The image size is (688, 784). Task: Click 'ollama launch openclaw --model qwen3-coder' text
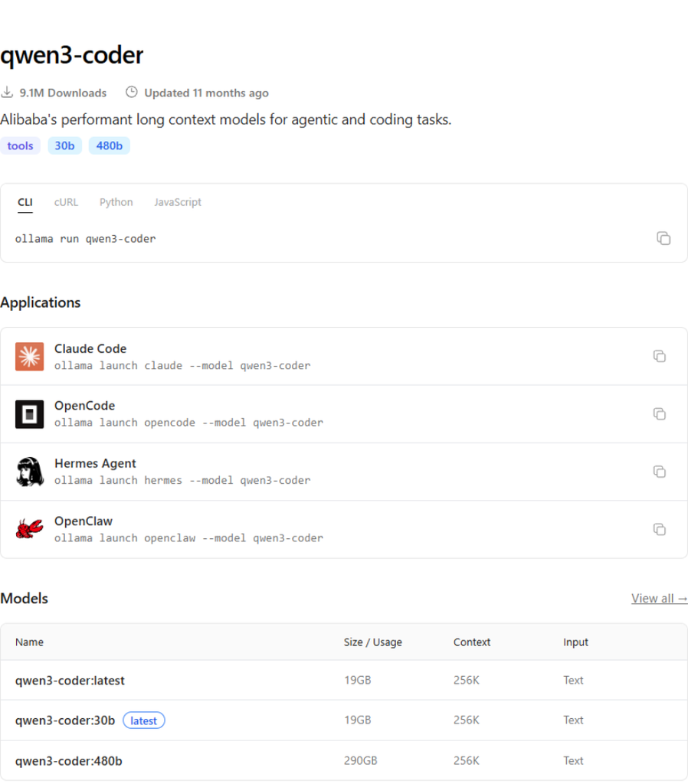coord(188,538)
